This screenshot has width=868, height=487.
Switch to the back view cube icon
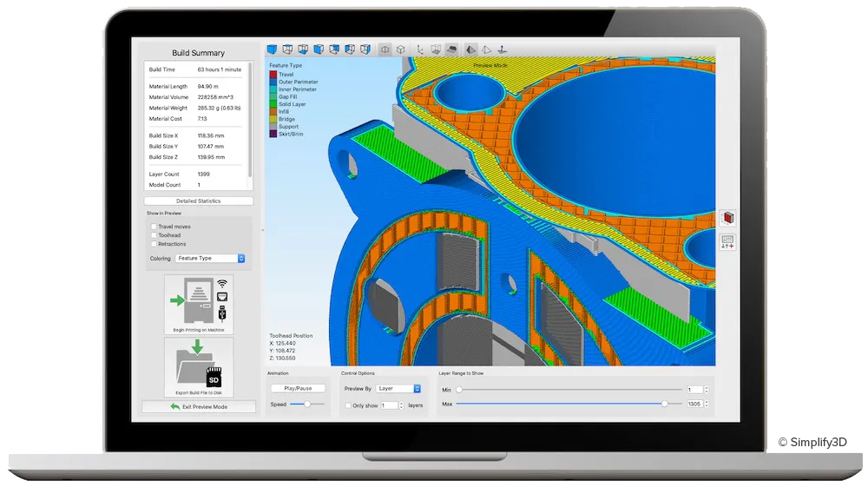pyautogui.click(x=334, y=49)
